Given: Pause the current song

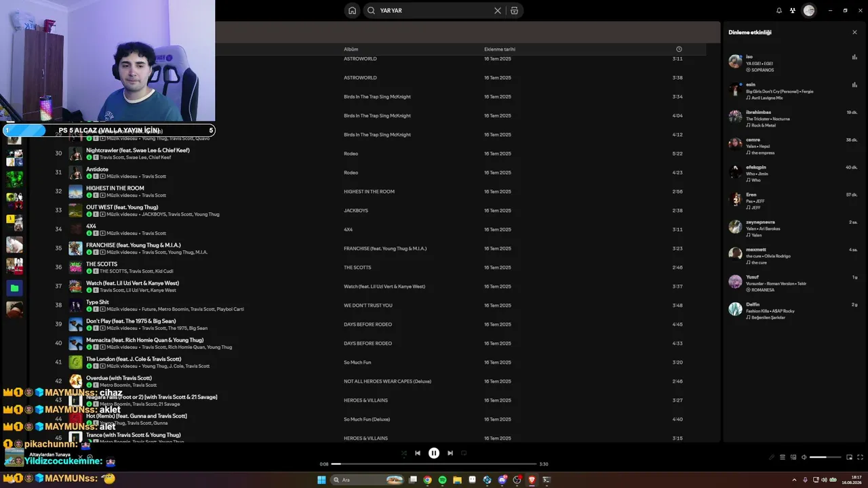Looking at the screenshot, I should (x=434, y=453).
